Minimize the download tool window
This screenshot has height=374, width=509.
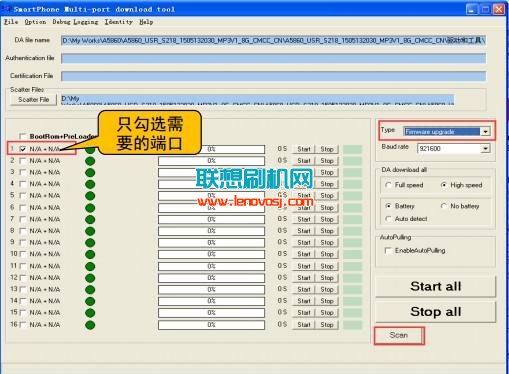(x=471, y=9)
